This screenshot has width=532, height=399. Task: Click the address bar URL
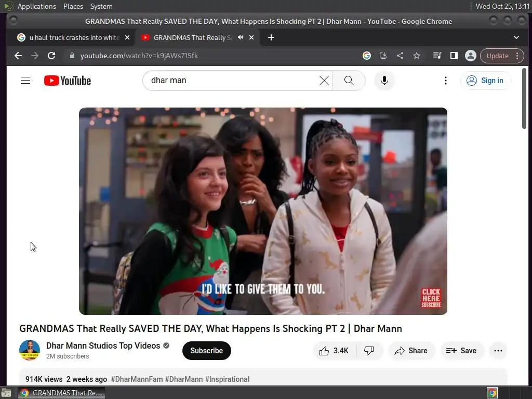(x=139, y=56)
